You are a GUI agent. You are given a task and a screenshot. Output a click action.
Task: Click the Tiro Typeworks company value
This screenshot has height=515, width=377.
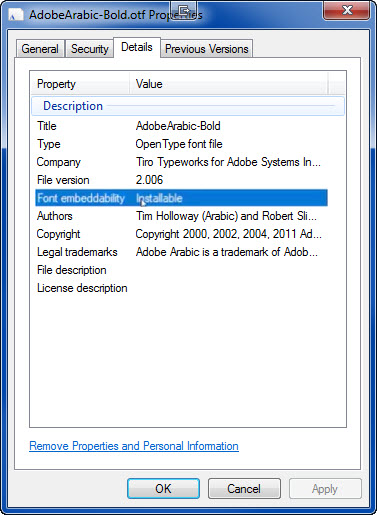pyautogui.click(x=228, y=162)
